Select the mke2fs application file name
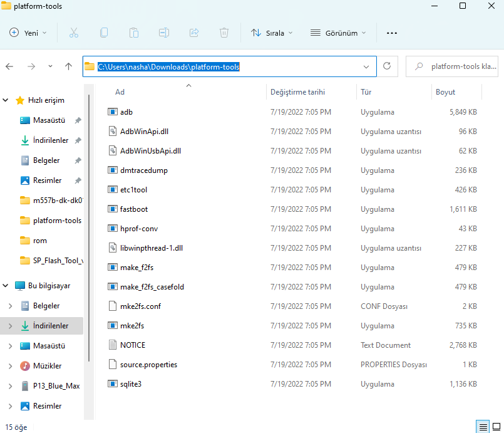This screenshot has width=504, height=433. coord(131,326)
